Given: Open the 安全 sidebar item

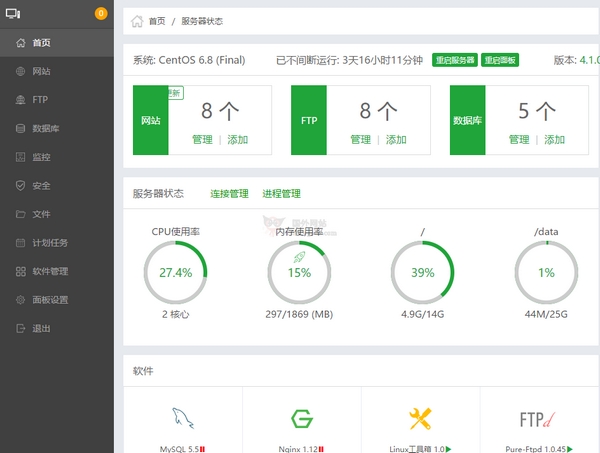Looking at the screenshot, I should [41, 186].
